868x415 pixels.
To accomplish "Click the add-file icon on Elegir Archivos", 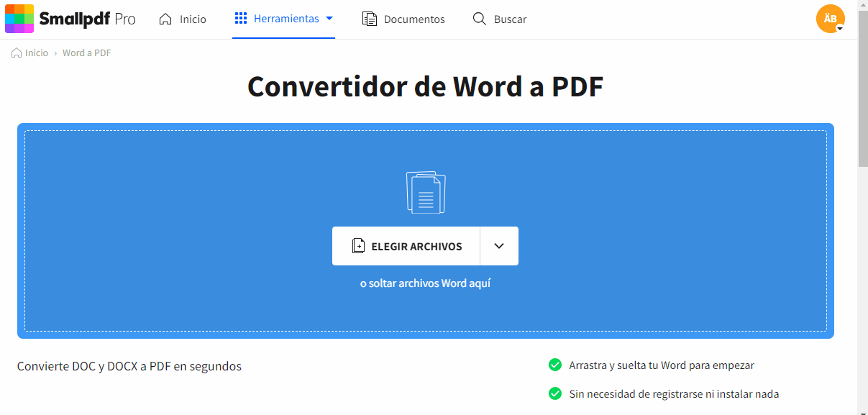I will (358, 246).
